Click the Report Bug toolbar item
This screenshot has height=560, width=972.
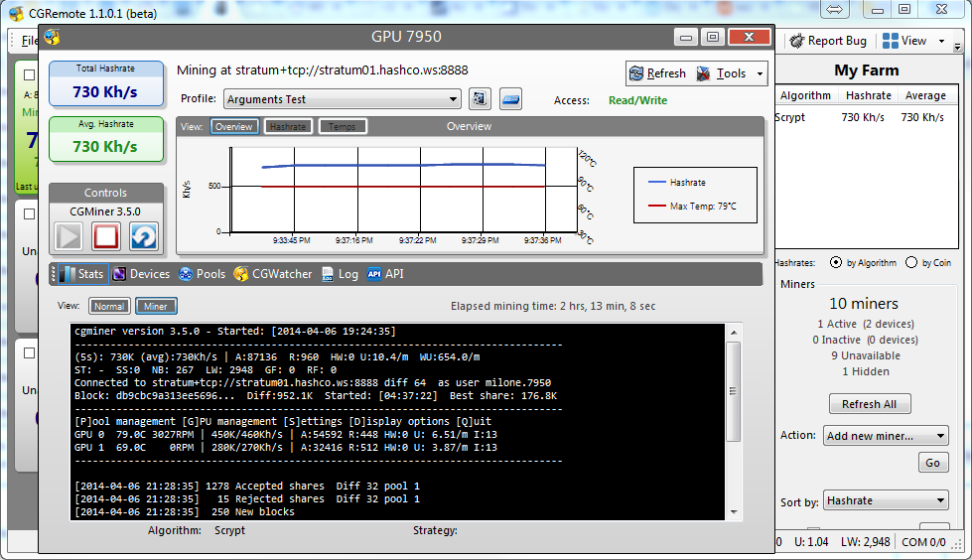click(828, 41)
